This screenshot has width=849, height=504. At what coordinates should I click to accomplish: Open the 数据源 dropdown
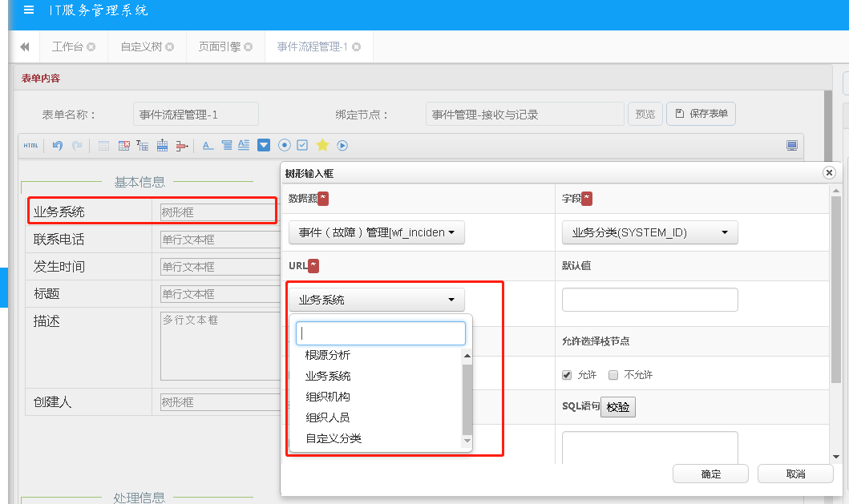[376, 232]
